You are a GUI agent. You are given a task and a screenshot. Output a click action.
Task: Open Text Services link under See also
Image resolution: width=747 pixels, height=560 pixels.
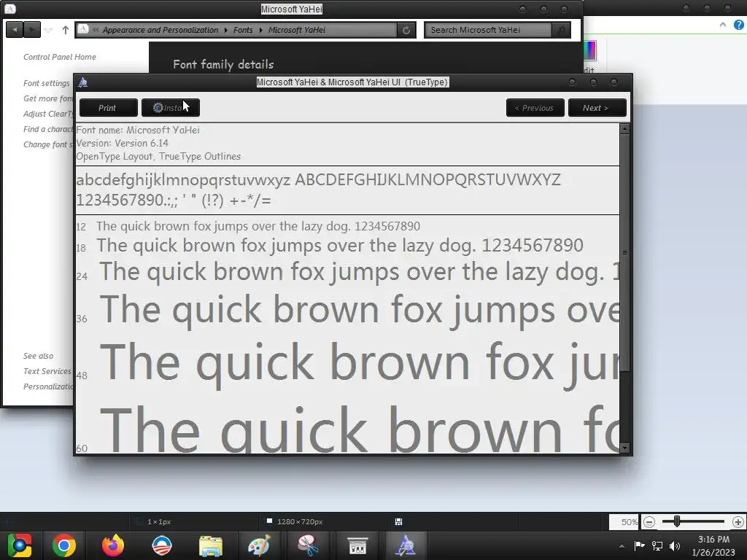click(x=47, y=371)
